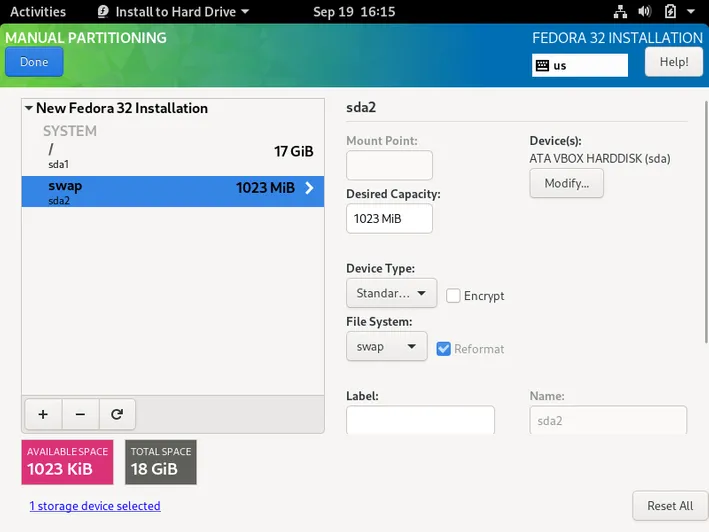Viewport: 709px width, 532px height.
Task: Click the remove mount point minus icon
Action: [80, 414]
